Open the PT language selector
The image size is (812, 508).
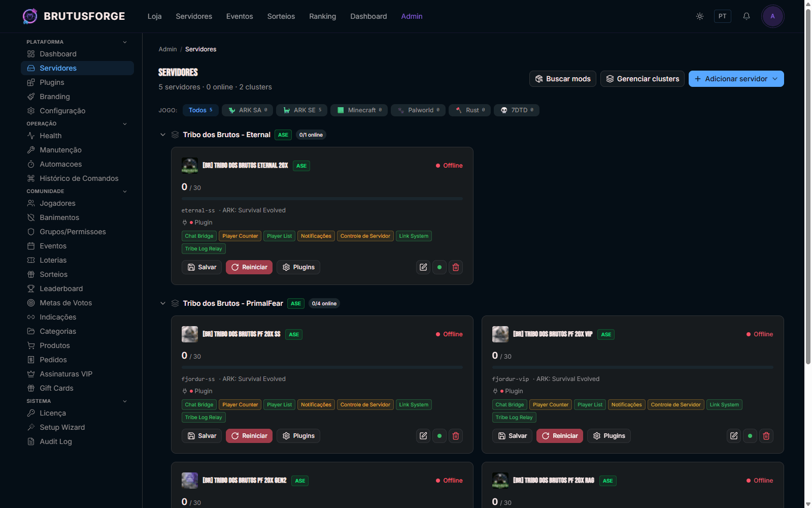pyautogui.click(x=722, y=16)
